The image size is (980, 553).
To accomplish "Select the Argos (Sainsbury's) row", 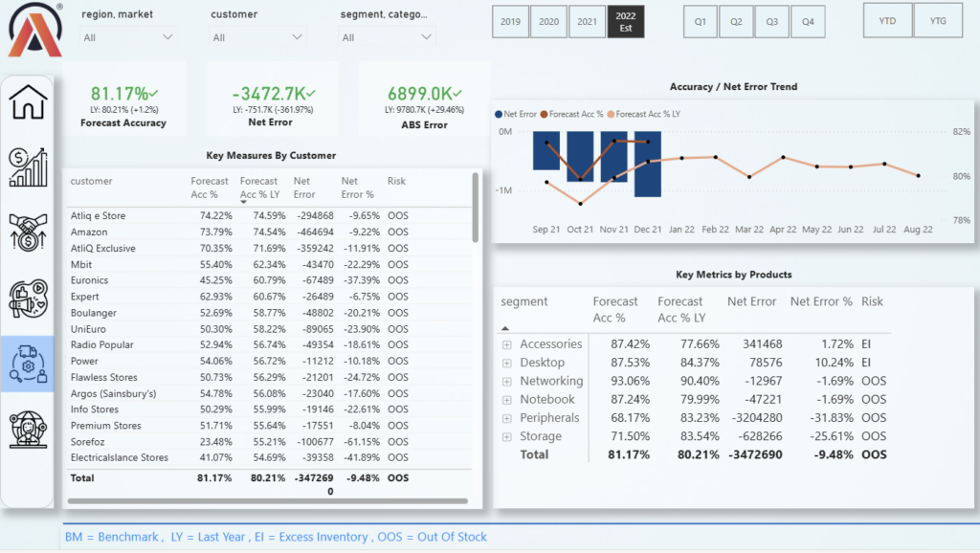I will tap(239, 393).
